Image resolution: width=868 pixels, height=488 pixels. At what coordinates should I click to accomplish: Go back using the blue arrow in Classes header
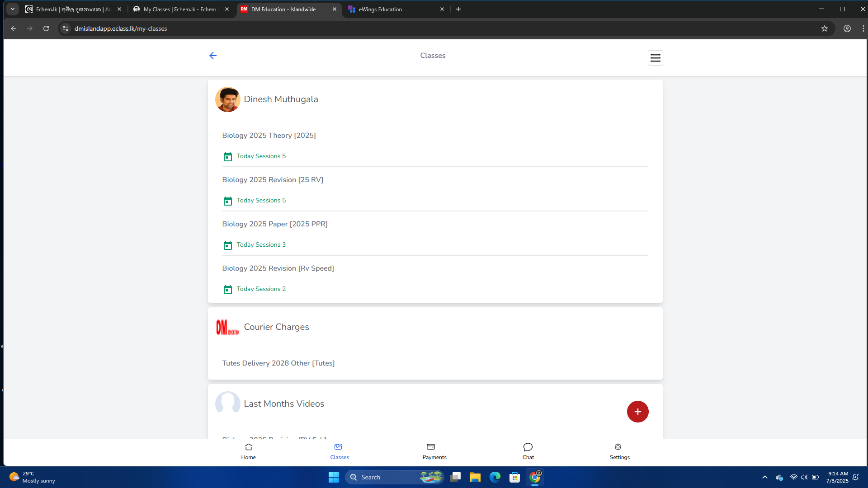[213, 56]
